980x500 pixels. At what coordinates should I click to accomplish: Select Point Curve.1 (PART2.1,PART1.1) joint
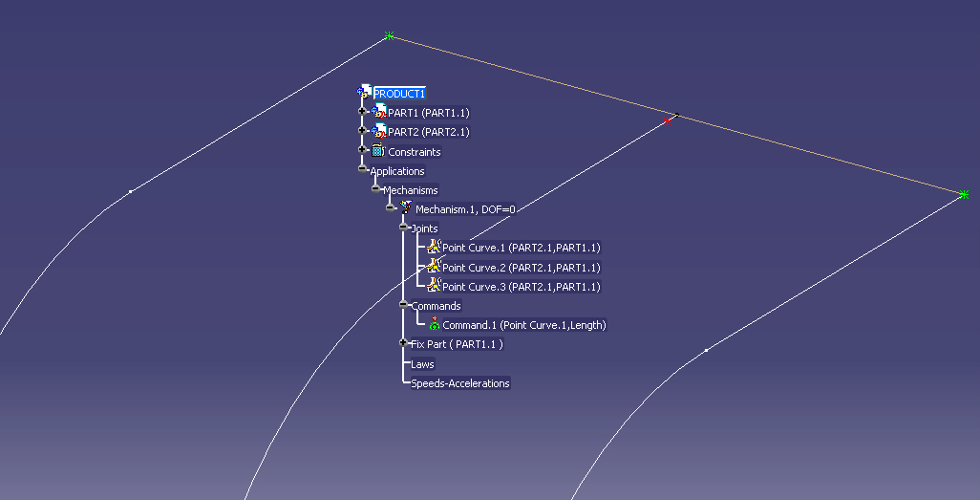point(522,248)
